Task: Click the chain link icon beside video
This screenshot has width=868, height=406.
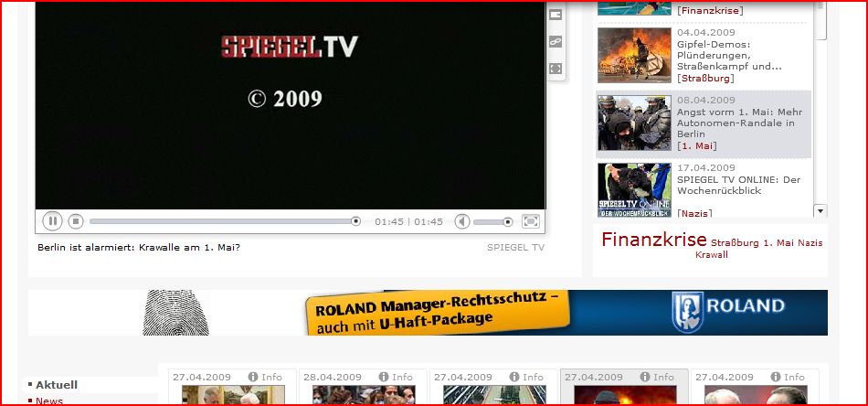Action: [x=556, y=41]
